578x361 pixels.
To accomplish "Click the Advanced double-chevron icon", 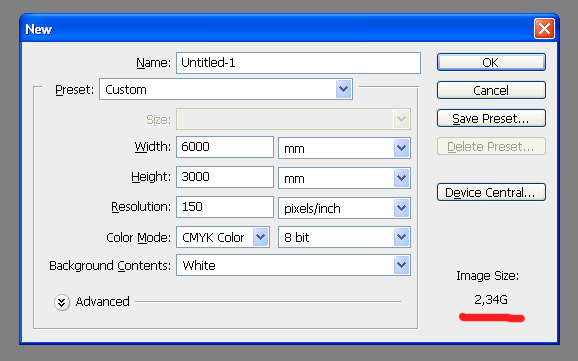I will point(62,302).
